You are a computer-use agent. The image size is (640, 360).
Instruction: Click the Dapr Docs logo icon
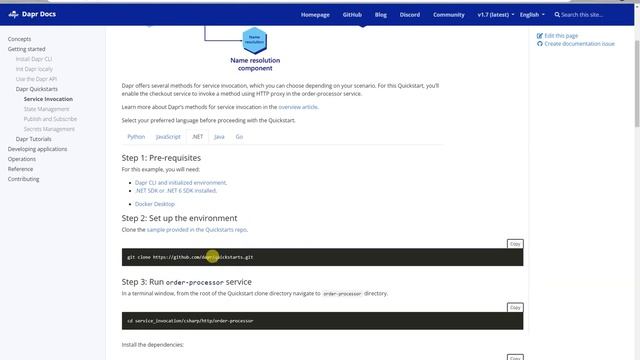(13, 14)
